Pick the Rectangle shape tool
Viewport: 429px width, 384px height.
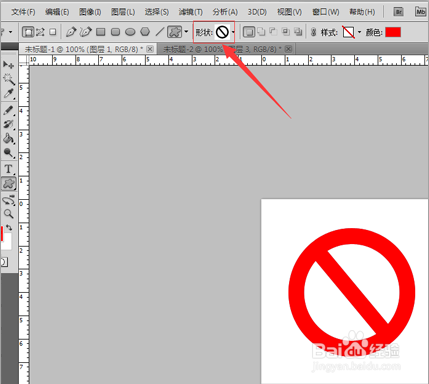[101, 32]
